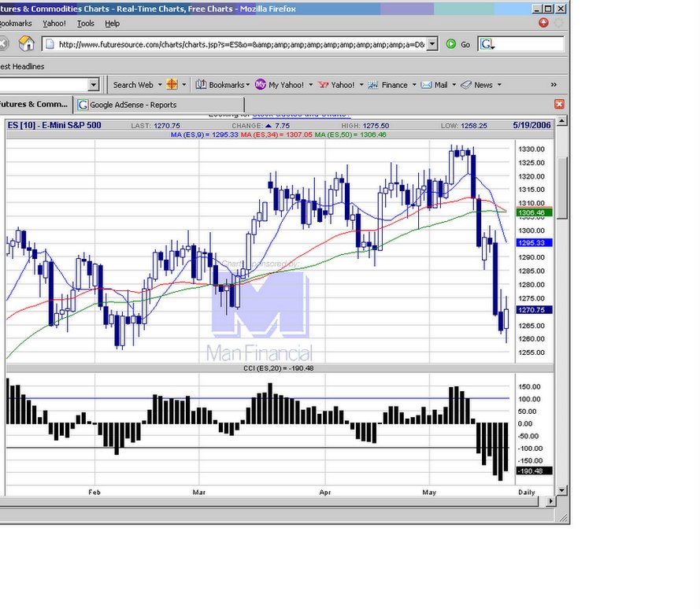
Task: Open the address bar URL history dropdown
Action: tap(431, 44)
